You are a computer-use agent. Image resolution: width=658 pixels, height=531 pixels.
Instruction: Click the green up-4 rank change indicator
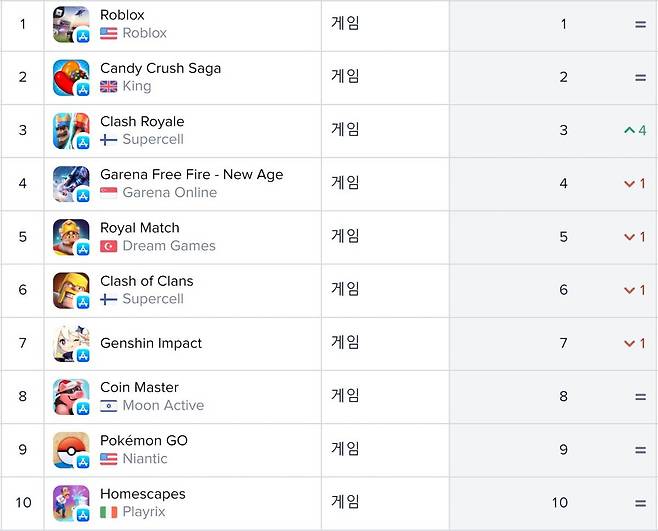(x=635, y=130)
